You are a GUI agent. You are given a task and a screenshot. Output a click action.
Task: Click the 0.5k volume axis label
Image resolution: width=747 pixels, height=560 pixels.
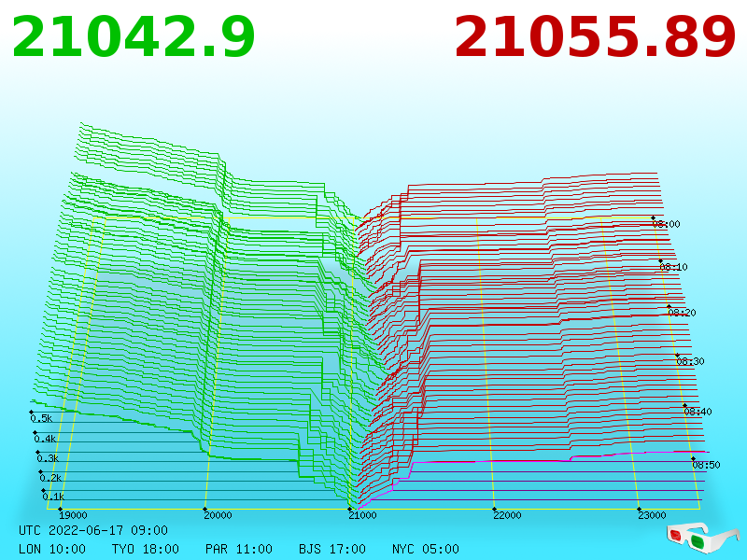pyautogui.click(x=41, y=418)
